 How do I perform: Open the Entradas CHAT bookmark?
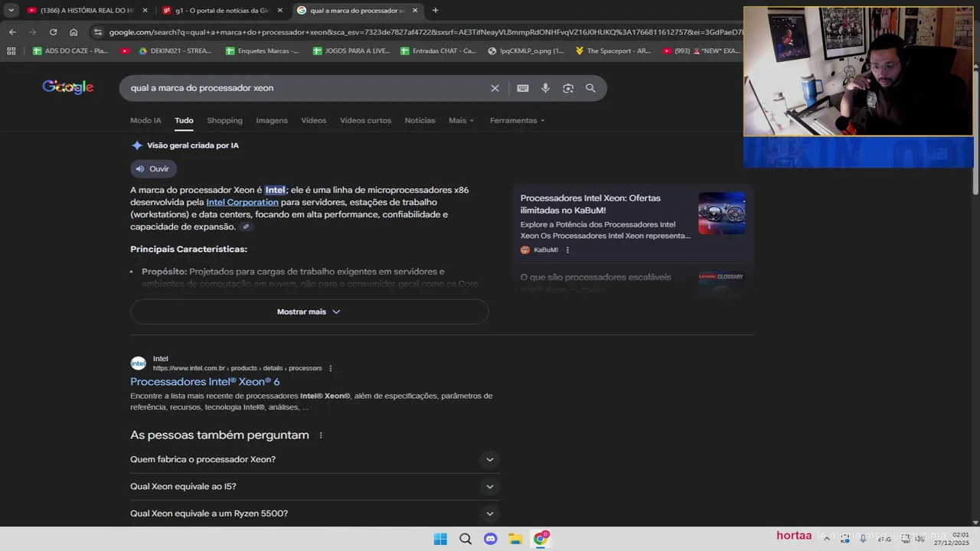coord(438,51)
